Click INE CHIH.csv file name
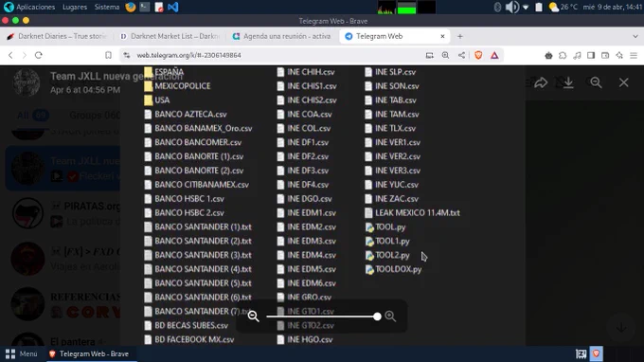 311,72
